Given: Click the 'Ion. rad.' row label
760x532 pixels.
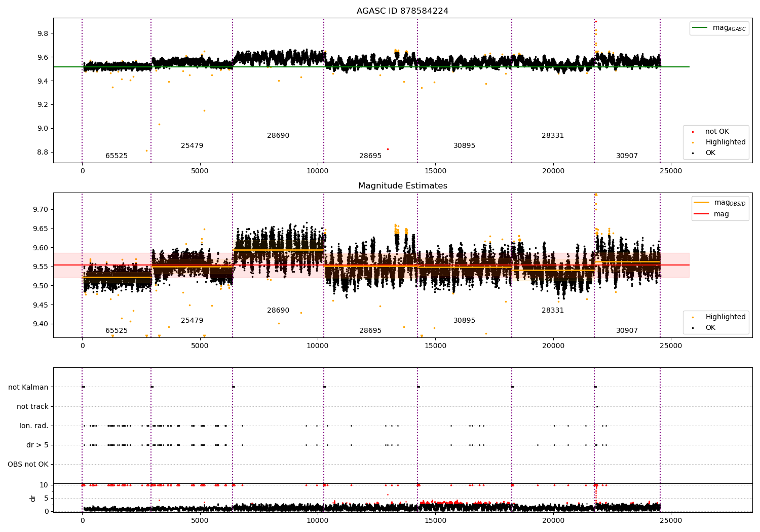Looking at the screenshot, I should pos(34,426).
